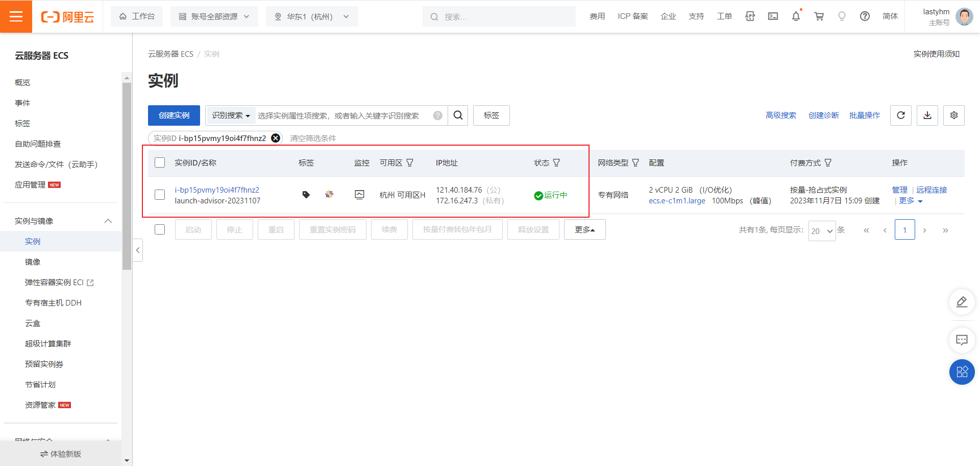Open 镜像 in the sidebar menu
Viewport: 980px width, 466px height.
[33, 262]
